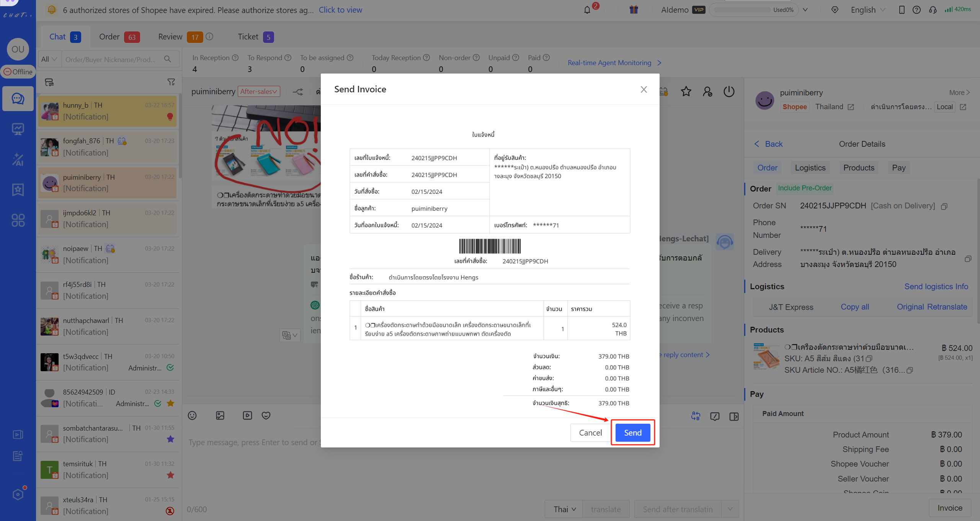Cancel the Send Invoice dialog
This screenshot has width=980, height=521.
click(x=590, y=433)
